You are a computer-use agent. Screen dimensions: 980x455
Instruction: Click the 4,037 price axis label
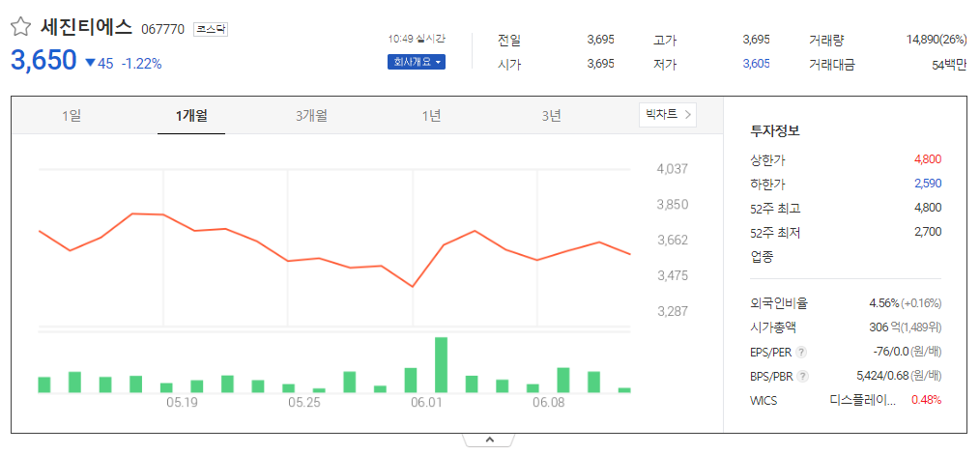click(x=672, y=169)
